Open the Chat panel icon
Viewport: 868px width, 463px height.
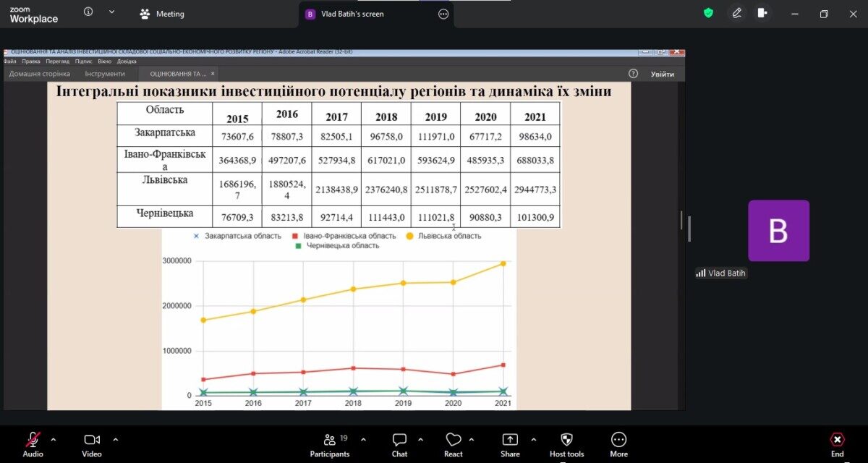[399, 440]
